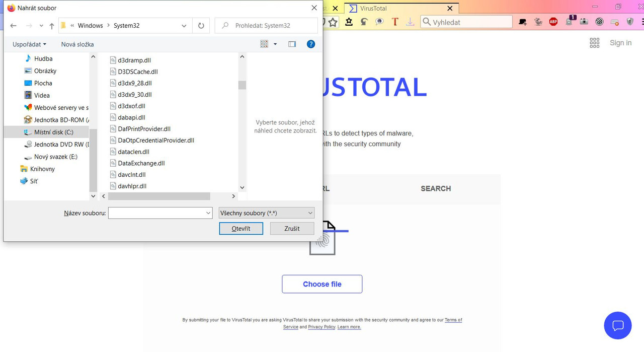644x352 pixels.
Task: Click the new container tab icon
Action: coord(523,22)
